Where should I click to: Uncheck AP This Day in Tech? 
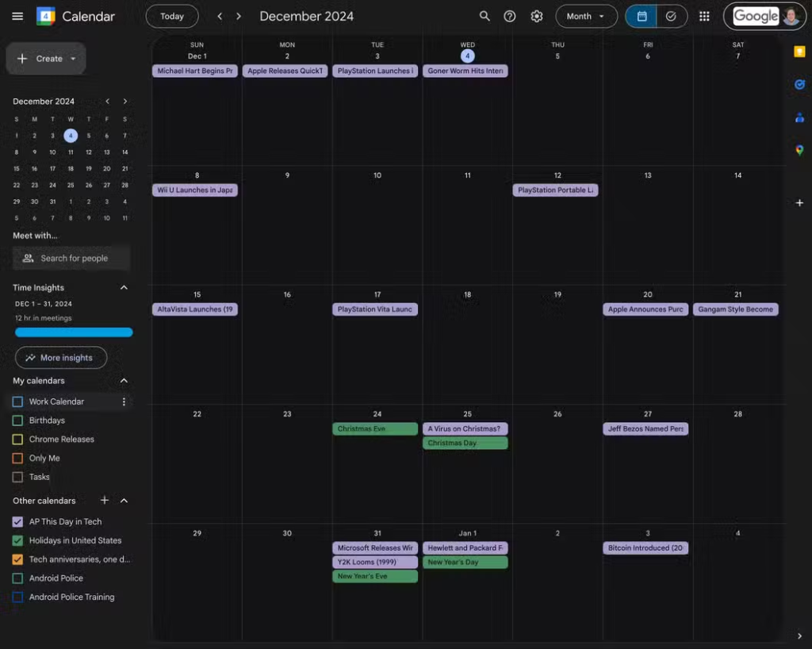(18, 521)
